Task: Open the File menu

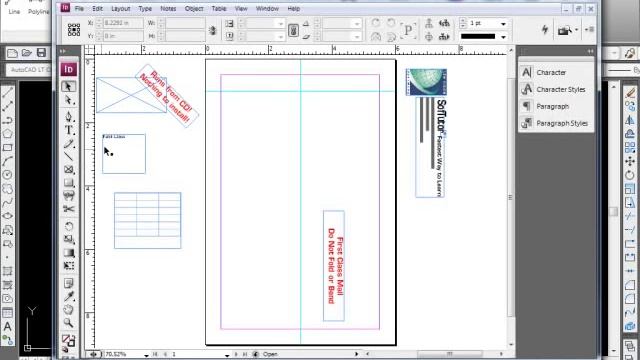Action: pos(79,9)
